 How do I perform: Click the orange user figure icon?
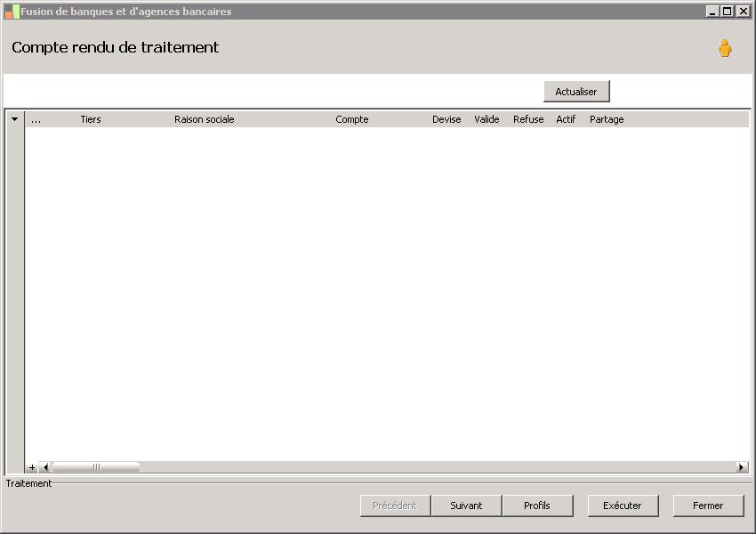[724, 48]
